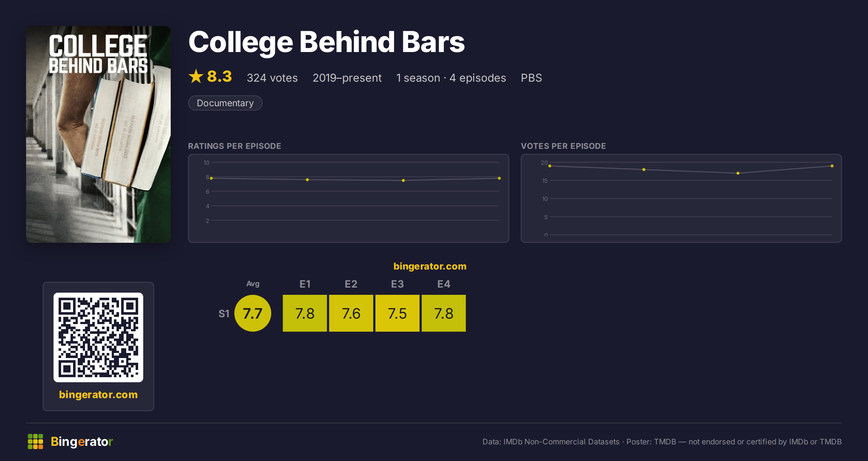Screen dimensions: 868x461
Task: Click the S1 season label
Action: coord(224,314)
